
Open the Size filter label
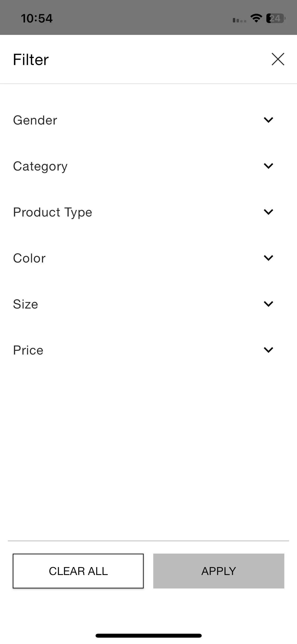click(x=26, y=304)
